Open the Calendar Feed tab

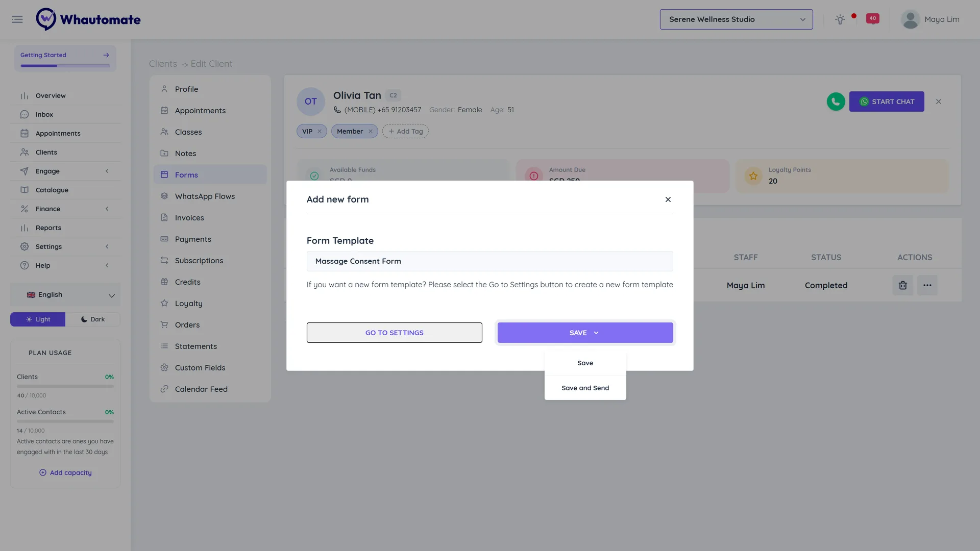point(210,389)
